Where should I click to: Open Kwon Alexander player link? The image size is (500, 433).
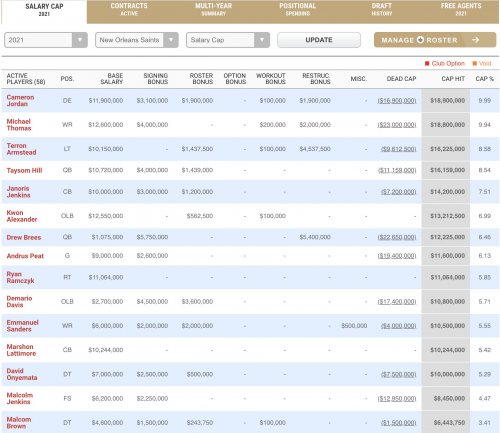tap(22, 216)
